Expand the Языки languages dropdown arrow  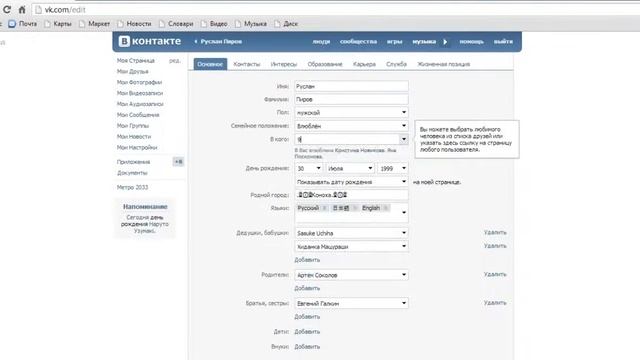[x=404, y=212]
